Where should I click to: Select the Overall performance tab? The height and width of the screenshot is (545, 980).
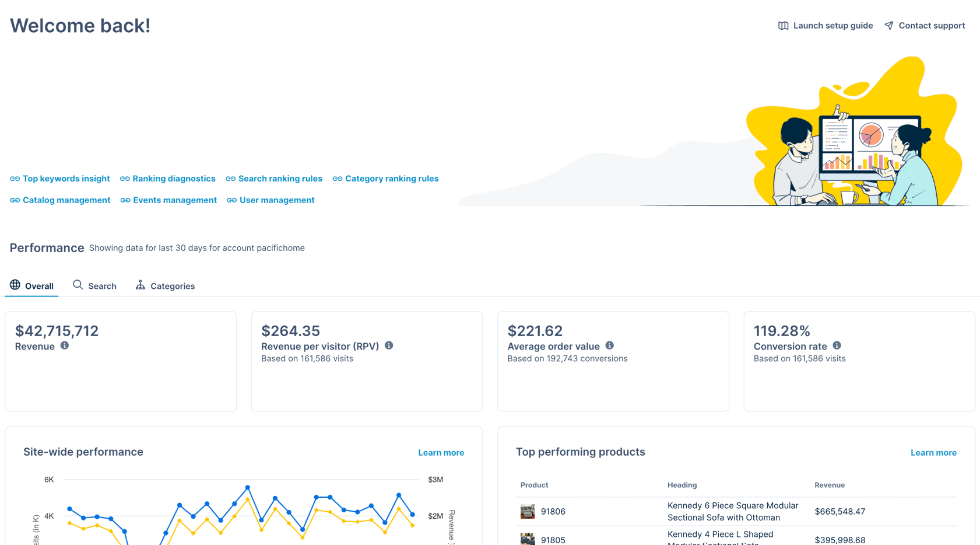coord(31,285)
